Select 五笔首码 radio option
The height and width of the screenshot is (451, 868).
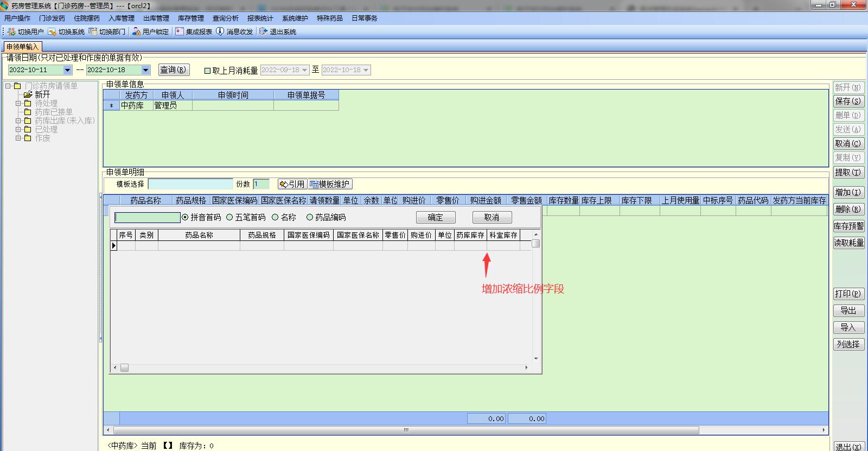click(229, 217)
